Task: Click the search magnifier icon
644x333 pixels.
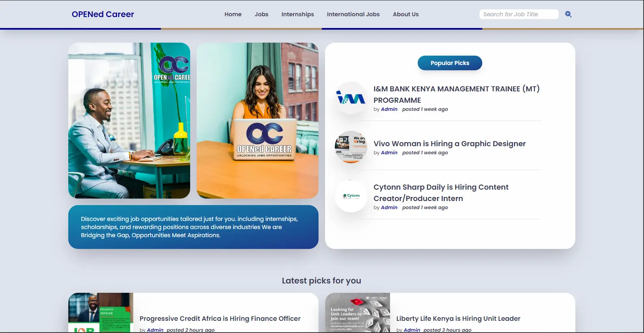Action: point(568,14)
